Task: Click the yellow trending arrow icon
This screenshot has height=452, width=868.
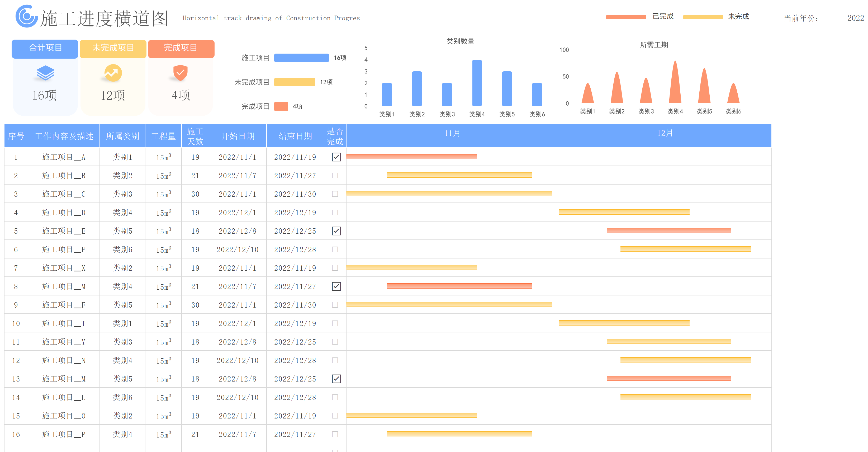Action: click(x=113, y=73)
